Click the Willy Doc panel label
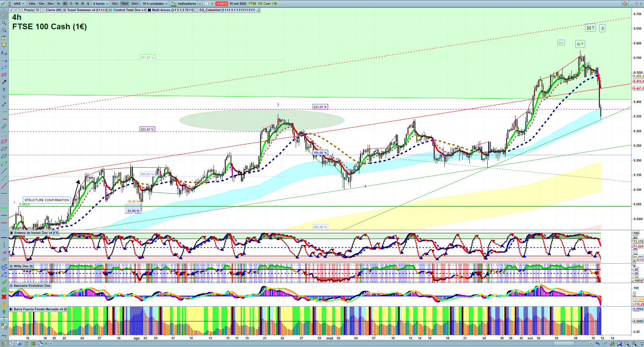The width and height of the screenshot is (644, 347). tap(23, 266)
